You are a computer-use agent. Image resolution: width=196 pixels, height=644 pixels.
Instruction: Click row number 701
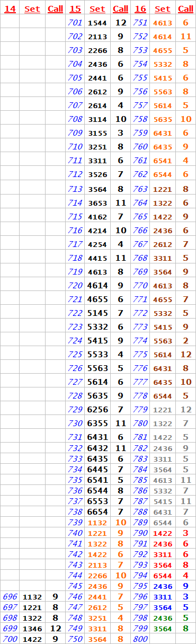75,23
